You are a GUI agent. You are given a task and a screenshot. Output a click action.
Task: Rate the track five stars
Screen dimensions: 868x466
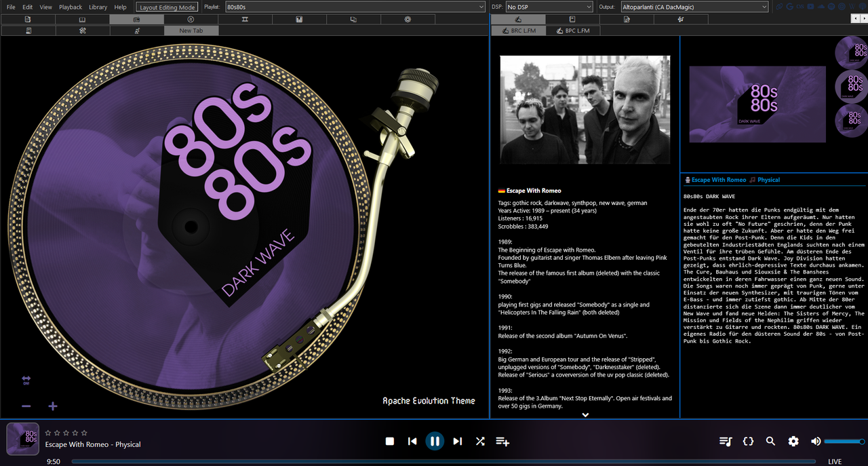pyautogui.click(x=84, y=433)
